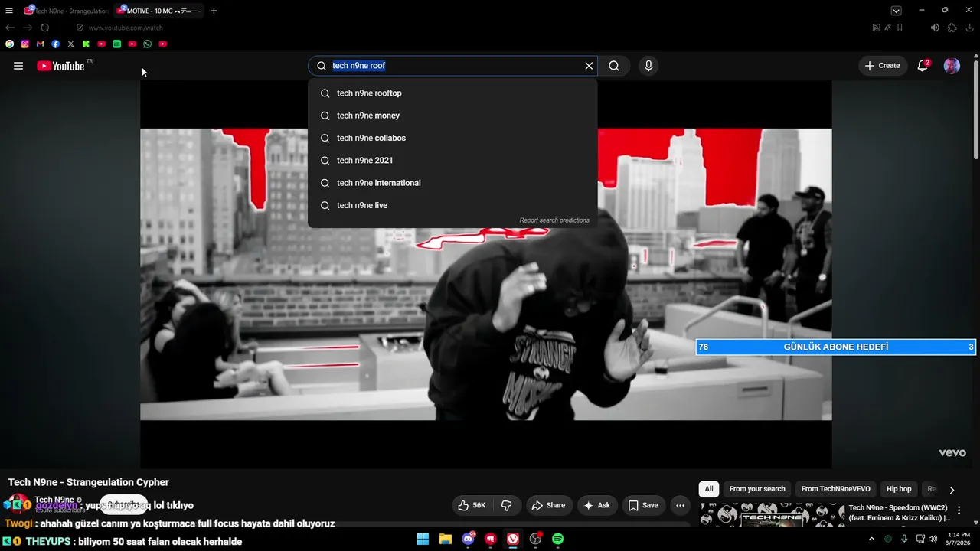This screenshot has height=551, width=980.
Task: Choose suggestion tech n9ne money
Action: pyautogui.click(x=452, y=116)
